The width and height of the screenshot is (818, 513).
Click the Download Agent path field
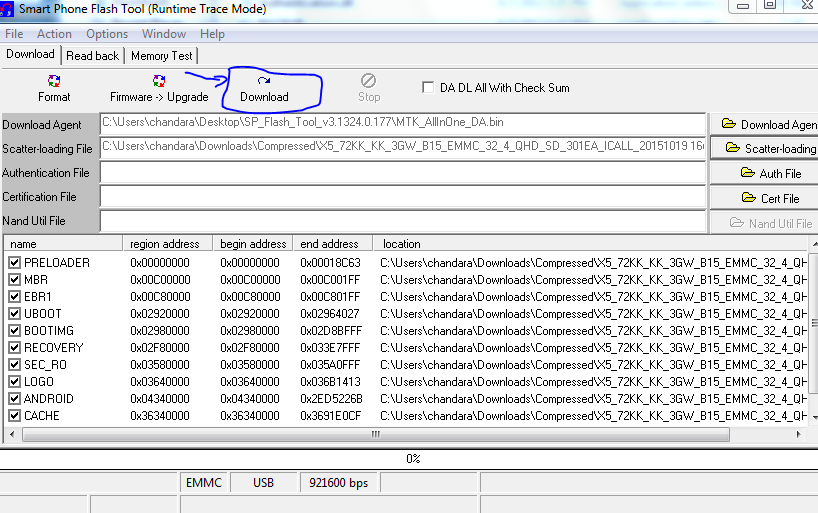coord(403,124)
